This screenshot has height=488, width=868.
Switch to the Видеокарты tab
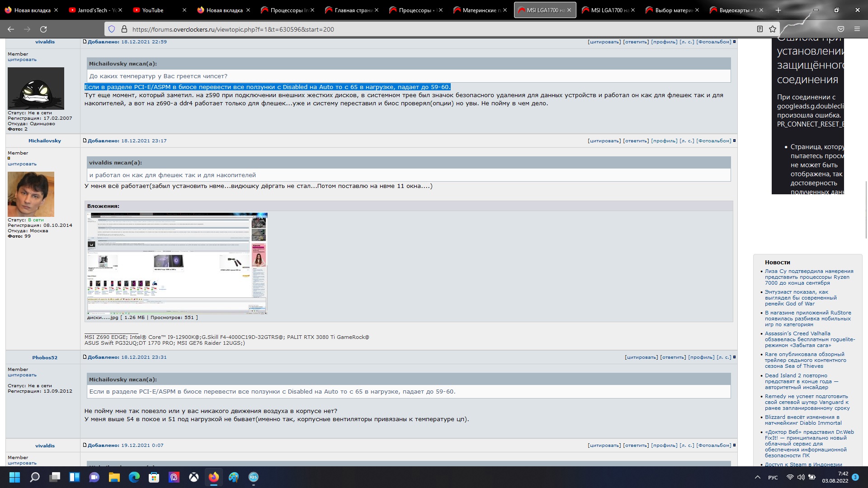(x=734, y=10)
